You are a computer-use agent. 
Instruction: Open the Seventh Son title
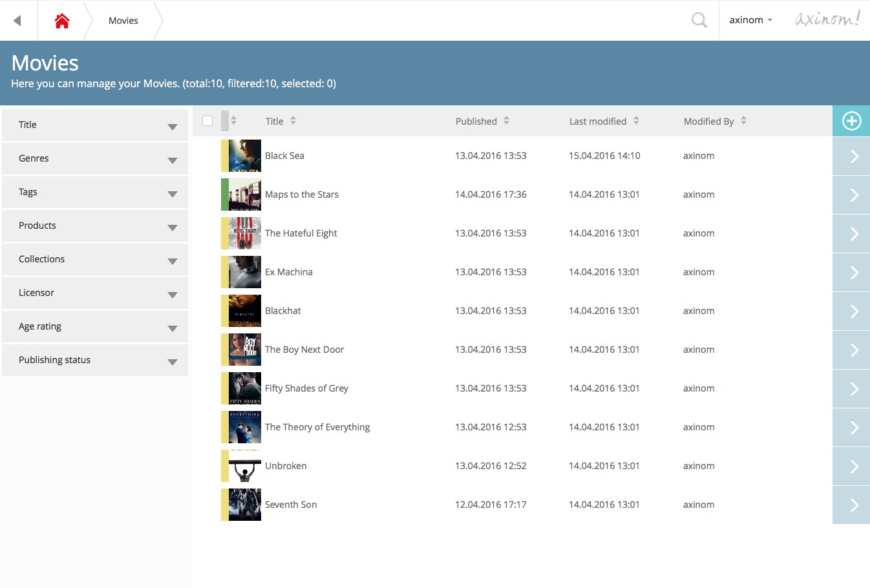[291, 505]
